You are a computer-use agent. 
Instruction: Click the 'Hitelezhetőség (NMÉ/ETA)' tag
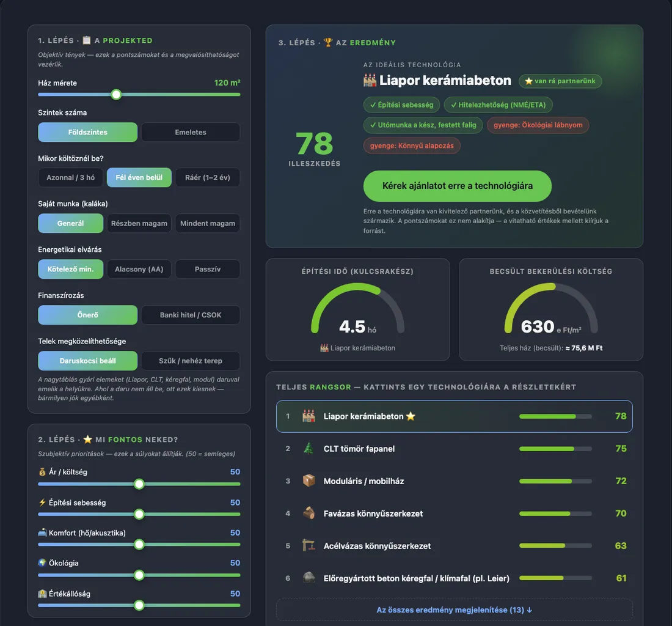click(x=498, y=105)
